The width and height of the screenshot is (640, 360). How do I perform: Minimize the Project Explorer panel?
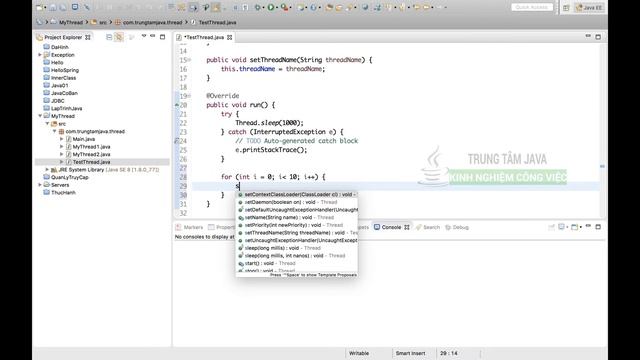click(x=153, y=36)
